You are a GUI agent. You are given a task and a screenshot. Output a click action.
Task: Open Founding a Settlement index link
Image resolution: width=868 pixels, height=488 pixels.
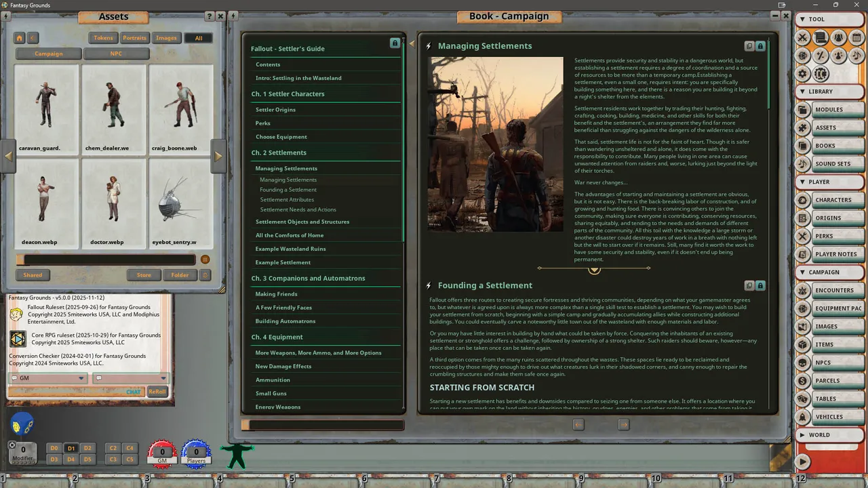pyautogui.click(x=288, y=190)
